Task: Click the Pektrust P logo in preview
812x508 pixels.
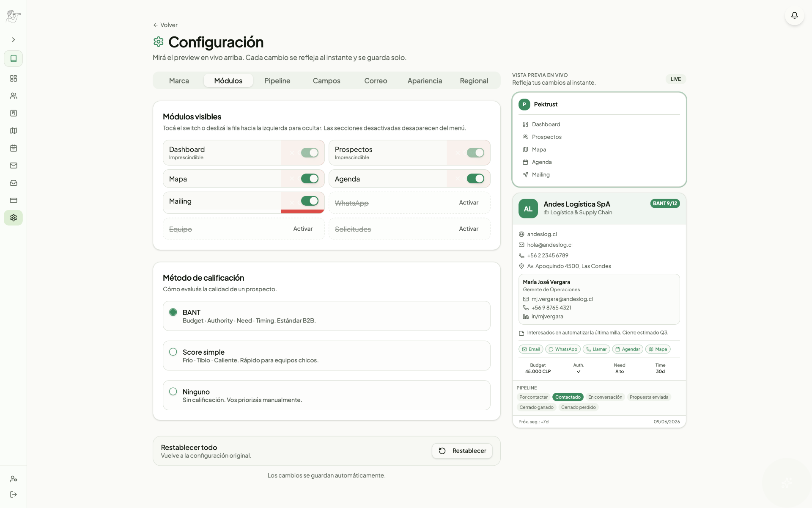Action: (524, 105)
